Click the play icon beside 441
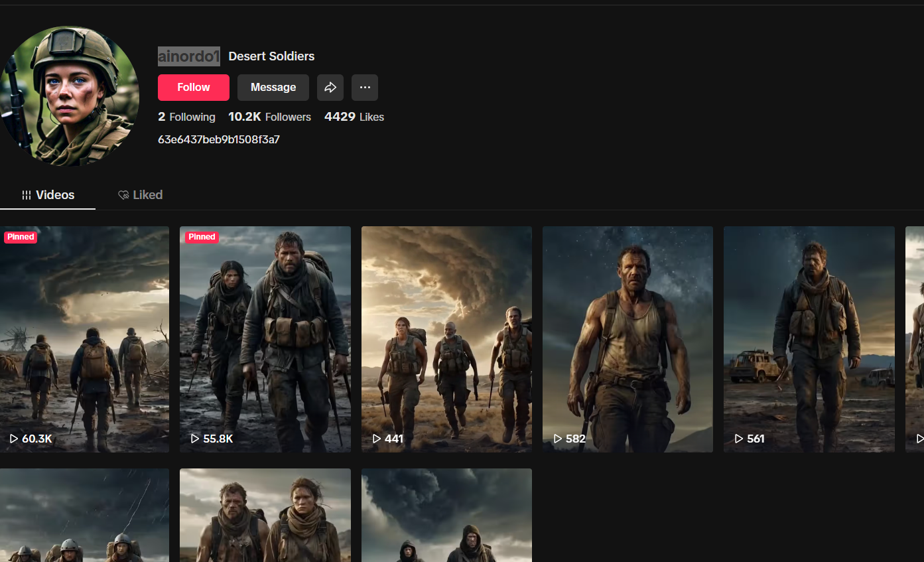924x562 pixels. (376, 439)
